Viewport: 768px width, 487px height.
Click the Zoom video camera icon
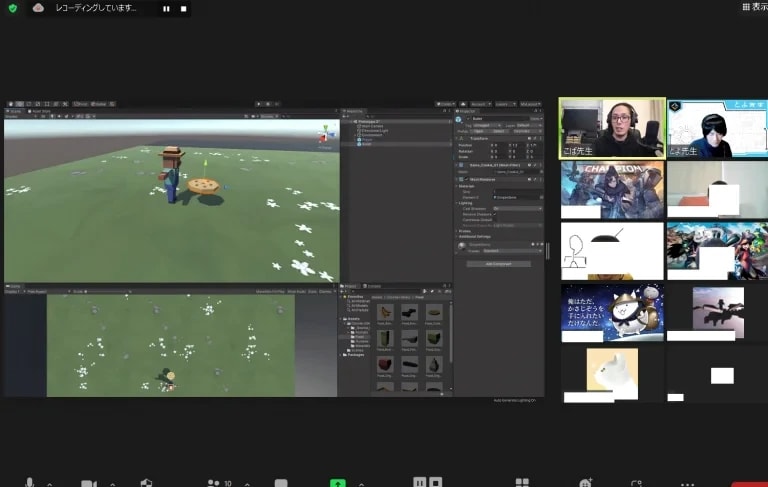point(89,484)
